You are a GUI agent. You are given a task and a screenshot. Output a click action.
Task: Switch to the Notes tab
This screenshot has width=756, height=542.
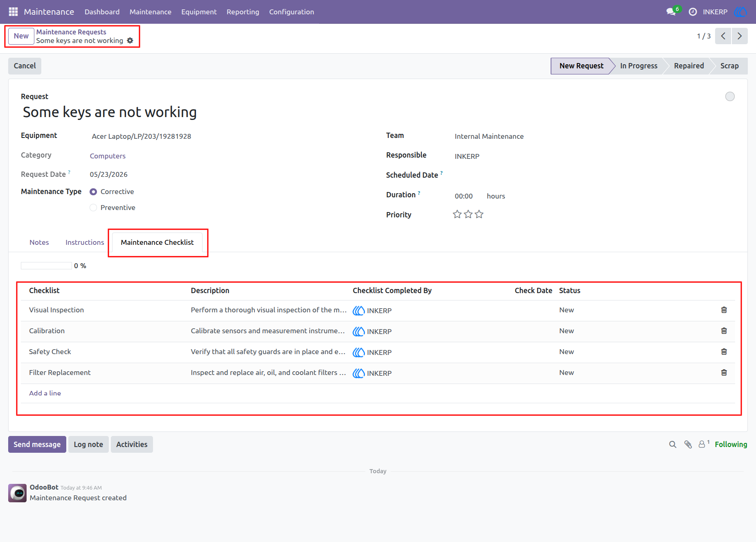(x=39, y=242)
